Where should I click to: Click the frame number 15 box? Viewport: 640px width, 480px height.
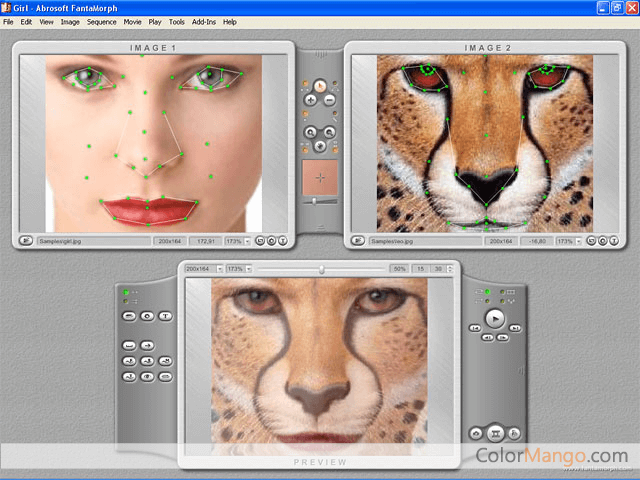[x=420, y=269]
